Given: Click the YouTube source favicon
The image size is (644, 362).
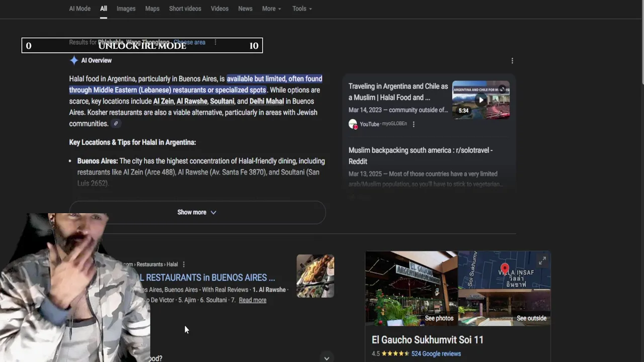Looking at the screenshot, I should pos(353,124).
